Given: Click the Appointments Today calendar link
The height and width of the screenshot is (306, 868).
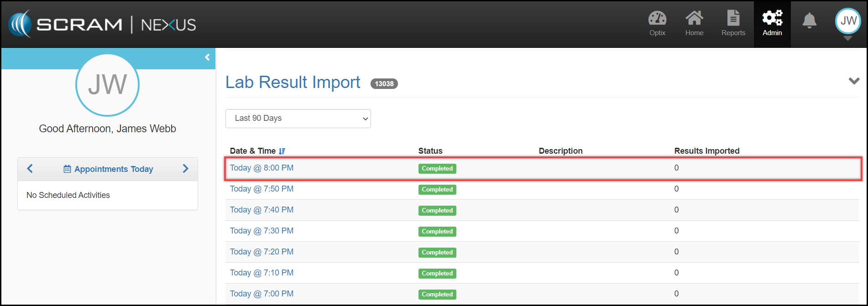Looking at the screenshot, I should click(x=108, y=169).
